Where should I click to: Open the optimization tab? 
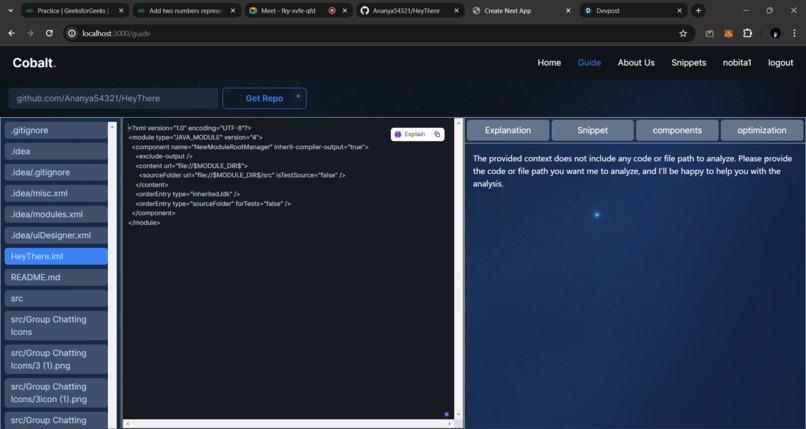tap(762, 130)
